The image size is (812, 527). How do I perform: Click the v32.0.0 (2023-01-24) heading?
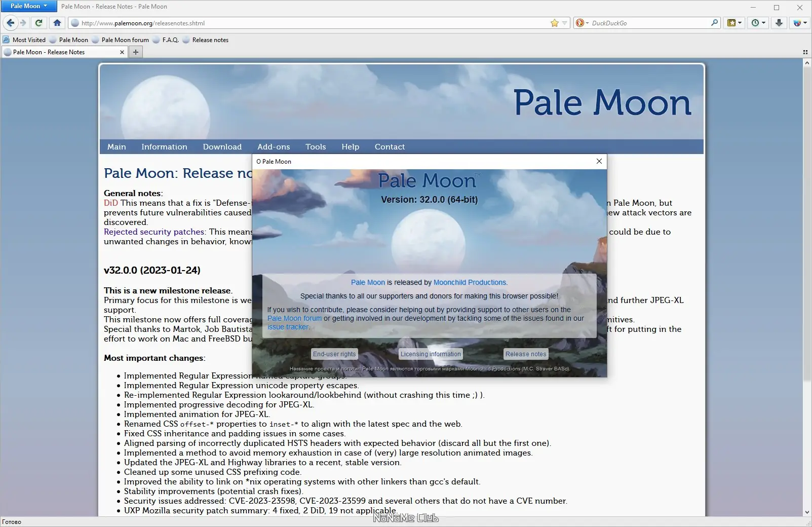152,271
